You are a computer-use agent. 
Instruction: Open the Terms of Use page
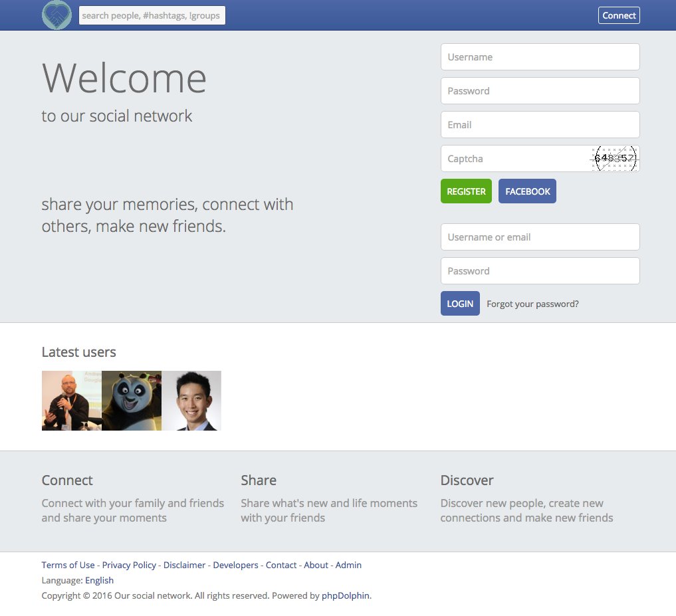[x=68, y=565]
